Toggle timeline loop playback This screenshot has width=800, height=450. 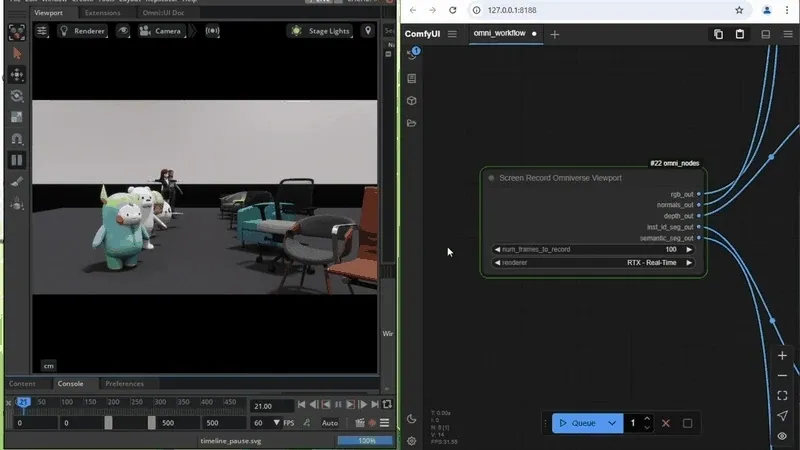coord(387,405)
